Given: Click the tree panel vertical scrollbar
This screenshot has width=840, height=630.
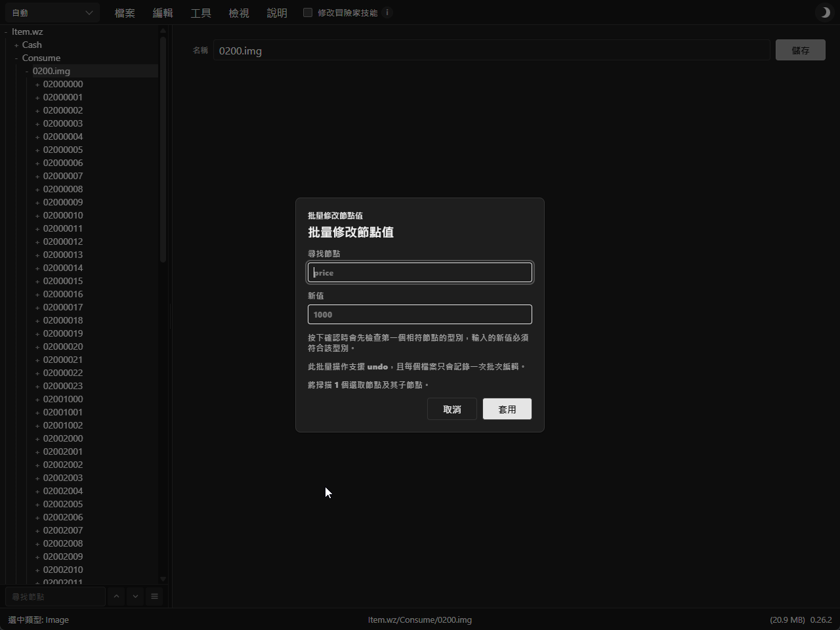Looking at the screenshot, I should (163, 149).
